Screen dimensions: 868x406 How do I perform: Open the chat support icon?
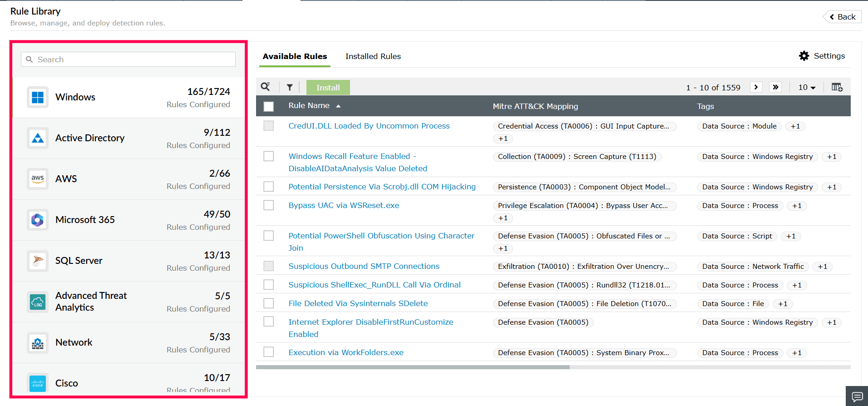[x=857, y=396]
